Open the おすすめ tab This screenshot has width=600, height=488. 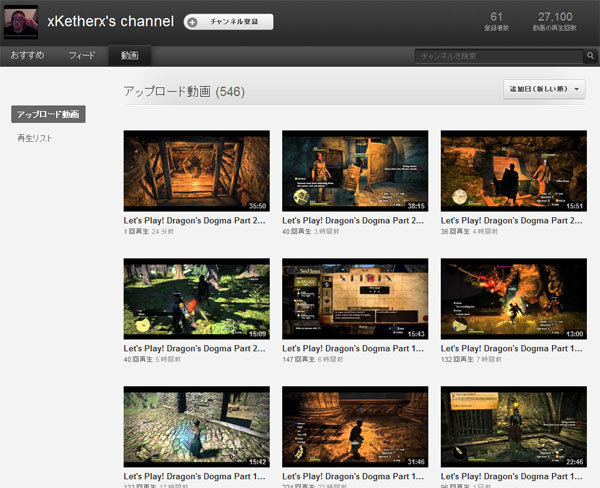tap(27, 55)
